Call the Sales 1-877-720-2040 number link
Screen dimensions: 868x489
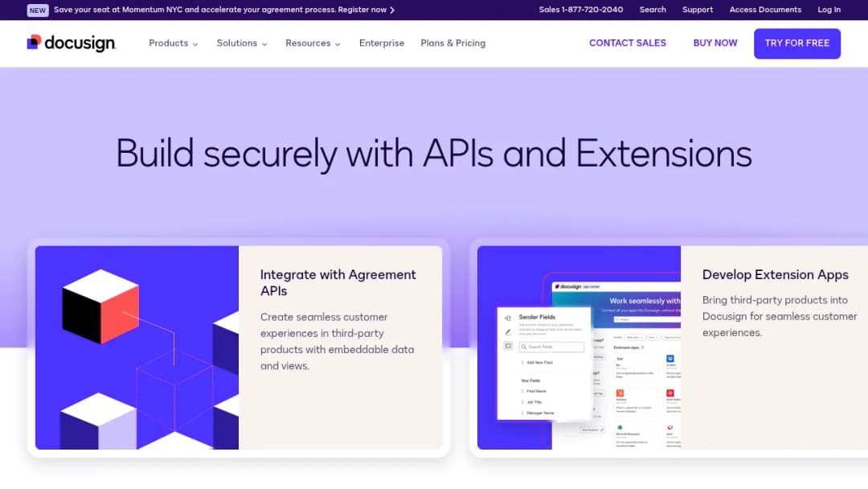coord(581,10)
